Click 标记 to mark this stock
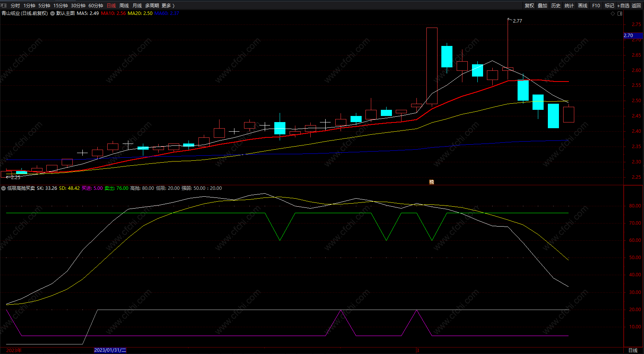Image resolution: width=644 pixels, height=354 pixels. pos(609,5)
